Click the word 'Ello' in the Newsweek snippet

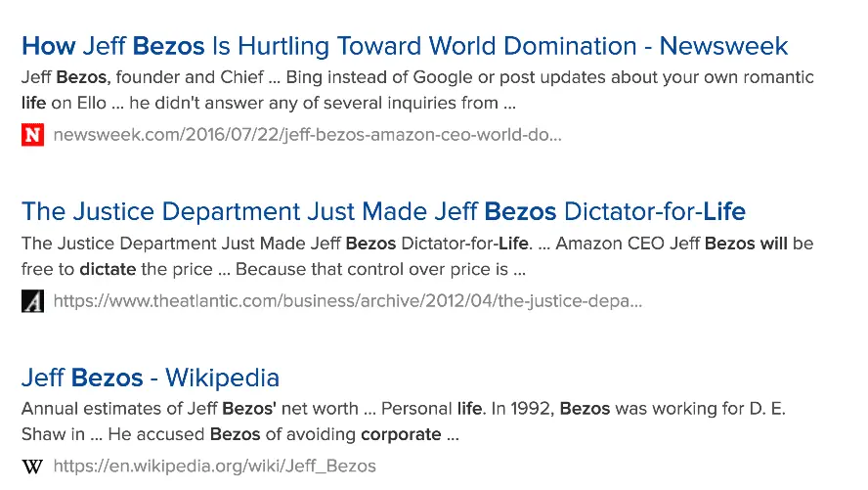point(94,103)
